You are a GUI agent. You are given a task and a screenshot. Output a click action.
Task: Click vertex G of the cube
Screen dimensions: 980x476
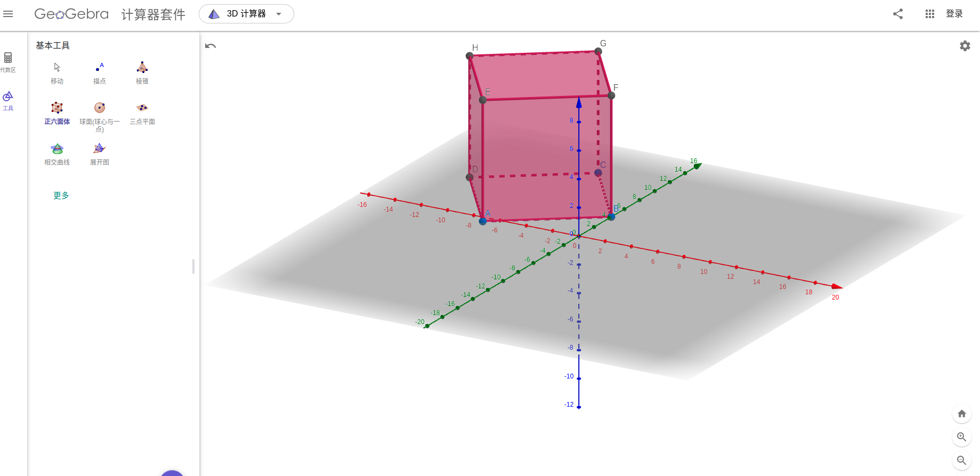point(598,51)
